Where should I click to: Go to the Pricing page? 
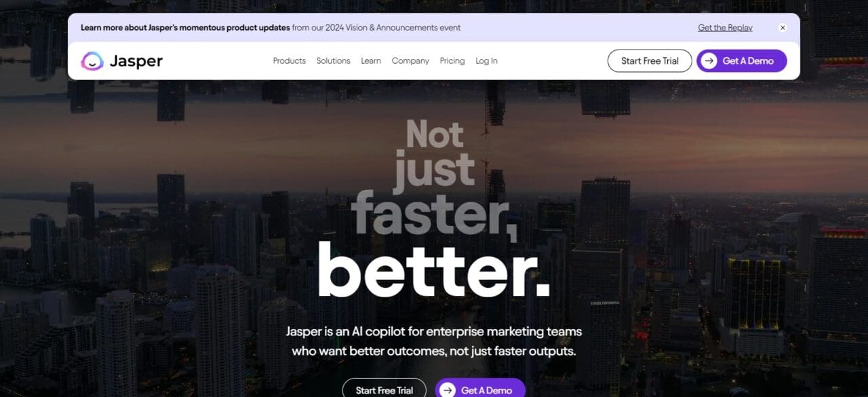point(452,61)
